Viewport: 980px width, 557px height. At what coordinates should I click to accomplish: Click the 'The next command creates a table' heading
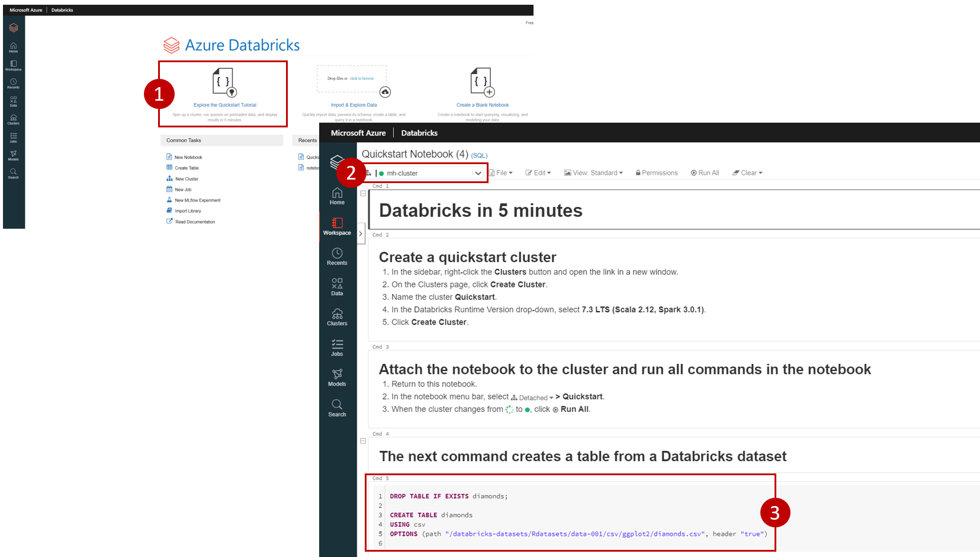tap(583, 456)
